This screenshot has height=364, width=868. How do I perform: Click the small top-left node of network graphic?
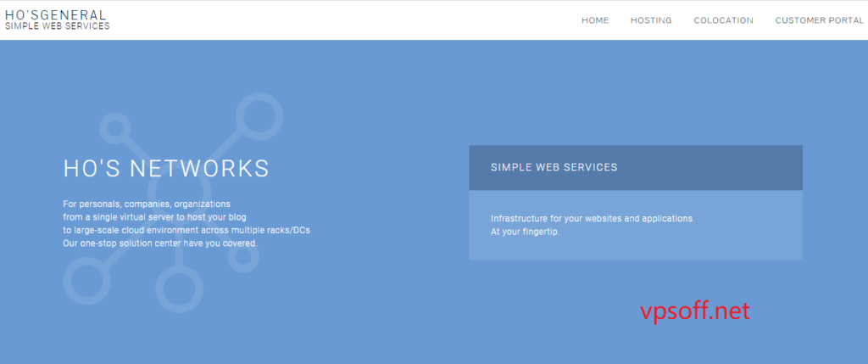coord(114,128)
